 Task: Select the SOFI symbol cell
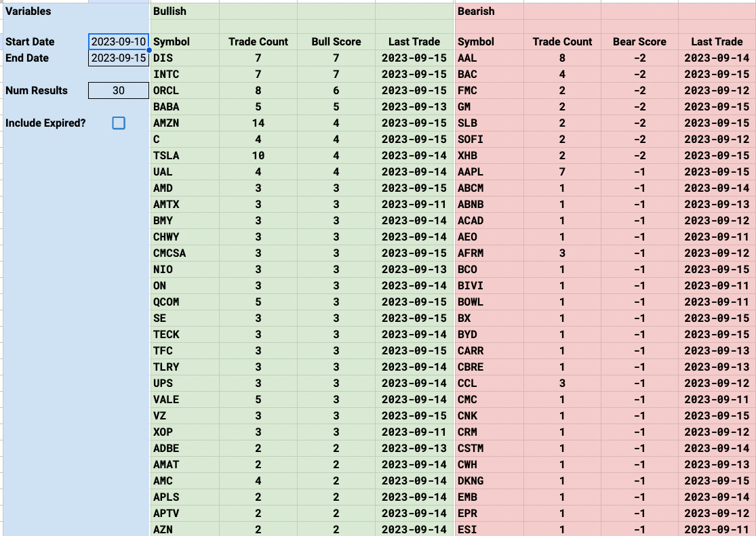[x=489, y=140]
